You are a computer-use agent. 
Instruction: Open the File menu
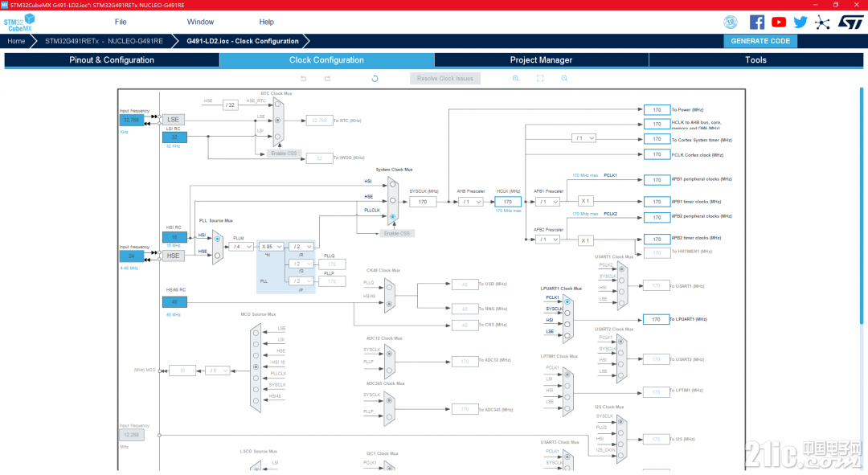click(121, 23)
